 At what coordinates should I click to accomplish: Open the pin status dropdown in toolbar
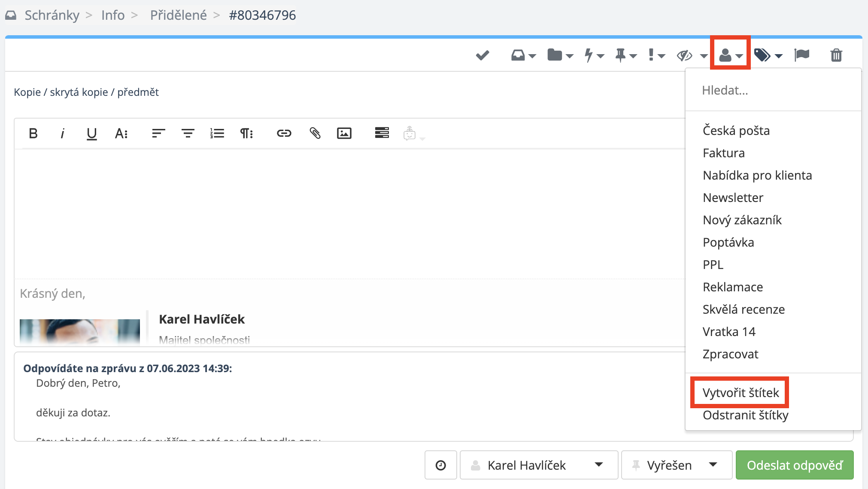[x=625, y=55]
